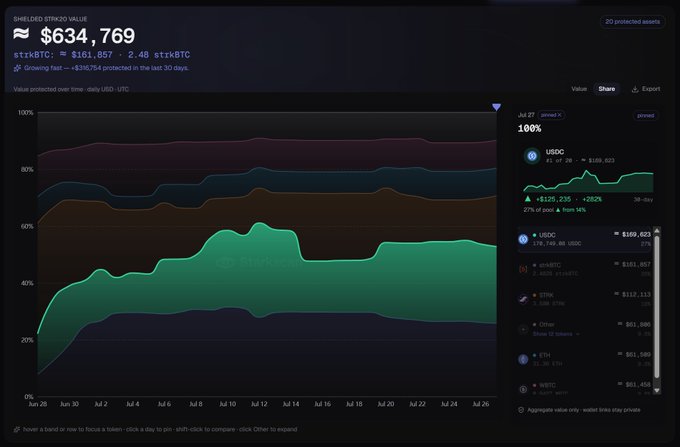Viewport: 680px width, 447px height.
Task: Select the USDC token icon in list row
Action: (x=523, y=239)
